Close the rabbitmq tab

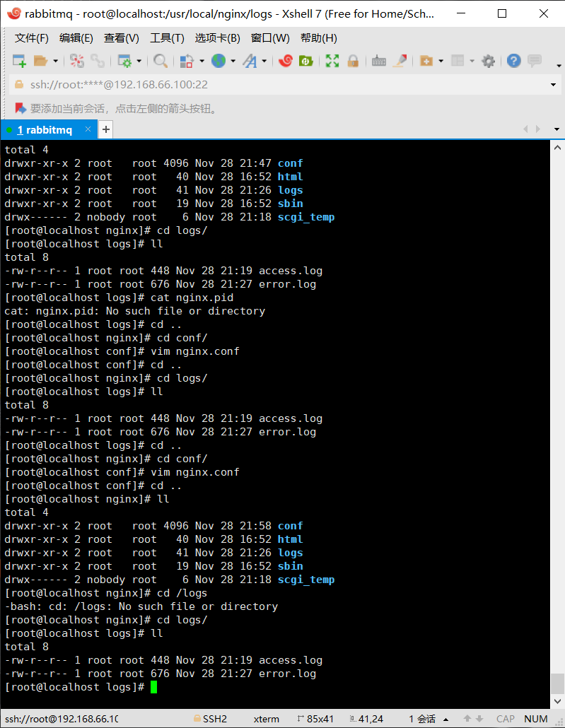(x=88, y=129)
